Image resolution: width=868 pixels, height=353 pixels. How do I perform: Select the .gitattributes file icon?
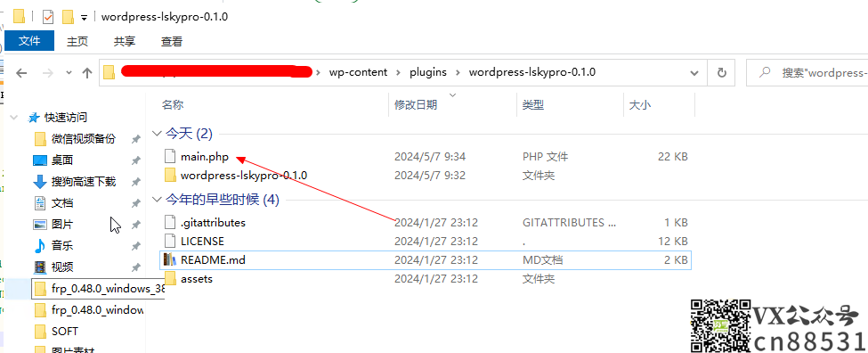coord(171,223)
